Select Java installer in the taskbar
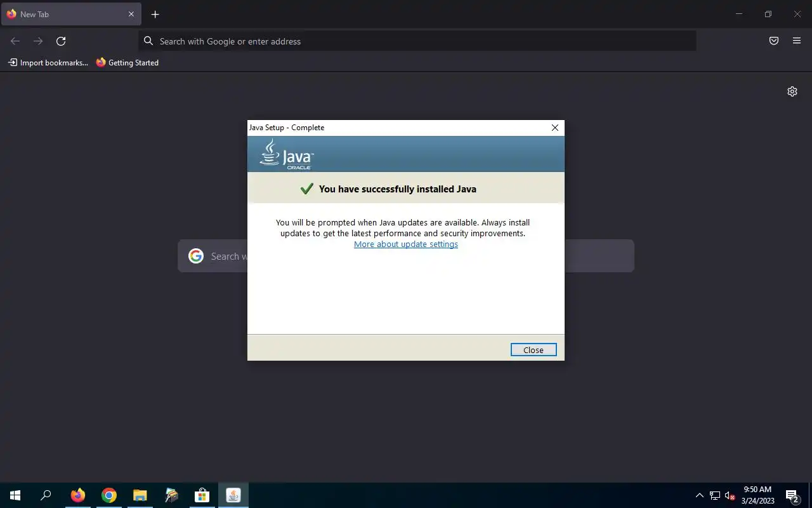 [233, 495]
